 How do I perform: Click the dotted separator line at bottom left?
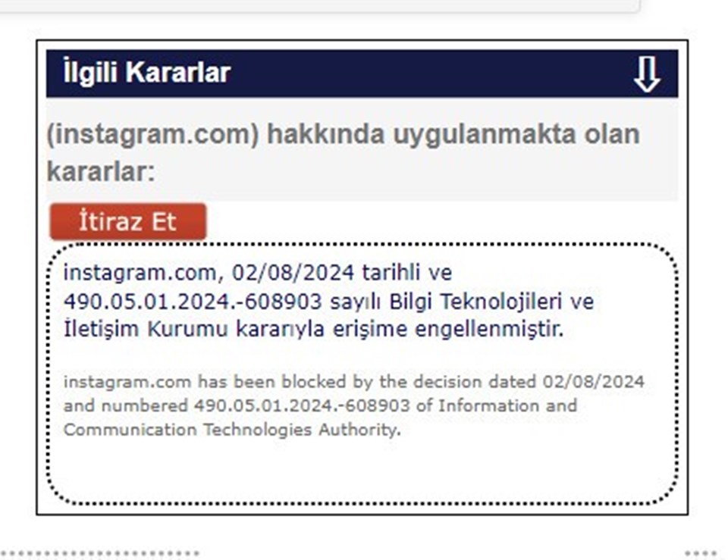click(100, 553)
